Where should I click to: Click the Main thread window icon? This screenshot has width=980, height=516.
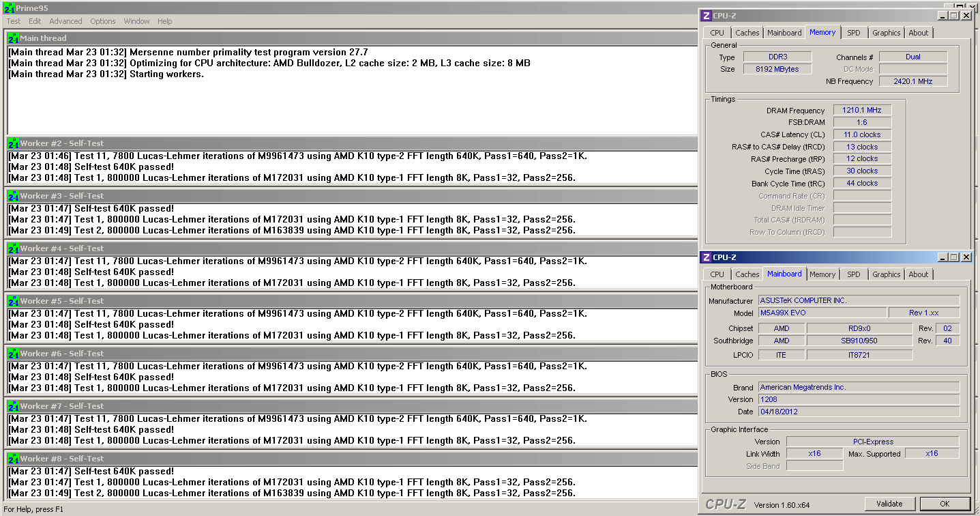[12, 38]
